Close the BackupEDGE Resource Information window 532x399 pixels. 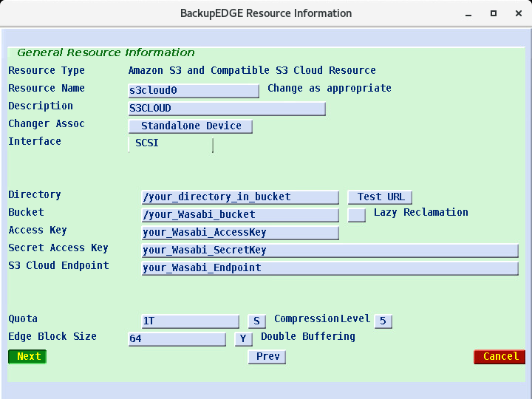[x=519, y=13]
